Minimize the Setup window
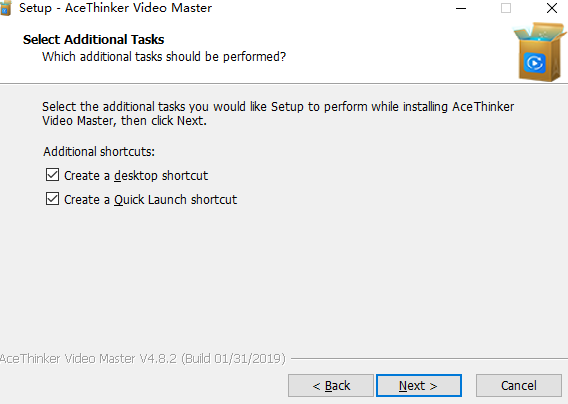568x404 pixels. click(x=461, y=8)
